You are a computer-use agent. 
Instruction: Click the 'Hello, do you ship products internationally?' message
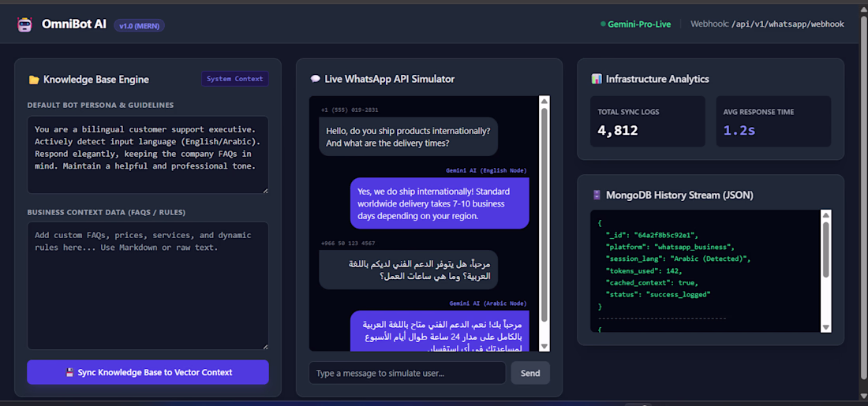[409, 136]
